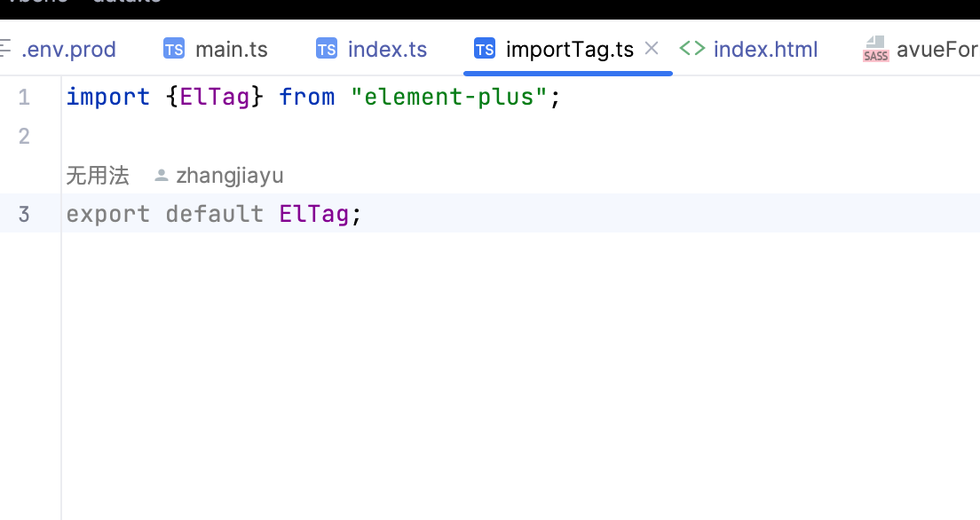Open the index.ts editor tab
The width and height of the screenshot is (980, 520).
point(387,50)
